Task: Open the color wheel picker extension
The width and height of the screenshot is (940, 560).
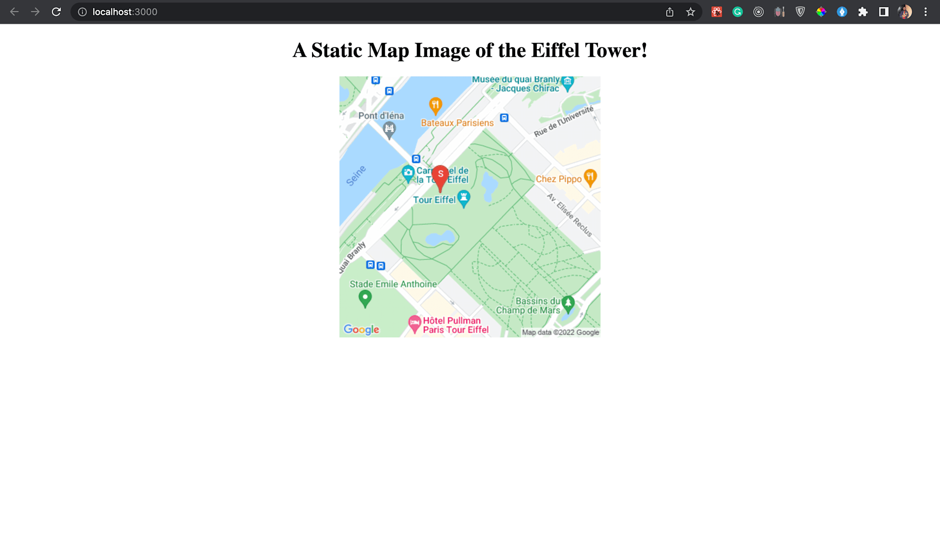Action: click(821, 12)
